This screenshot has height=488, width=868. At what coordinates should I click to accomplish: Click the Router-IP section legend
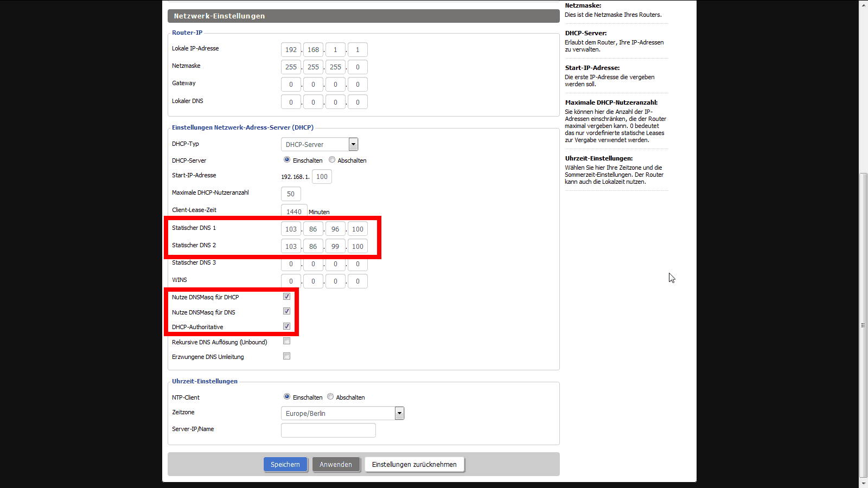(x=187, y=33)
